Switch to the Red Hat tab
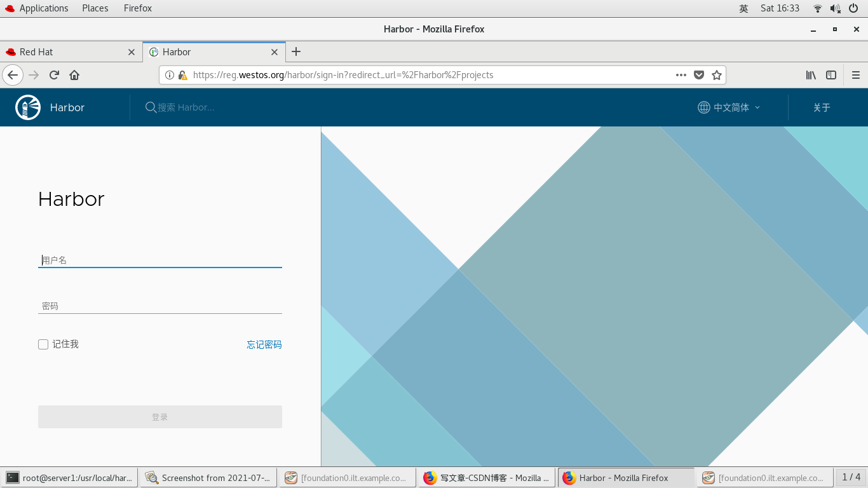 pos(71,52)
